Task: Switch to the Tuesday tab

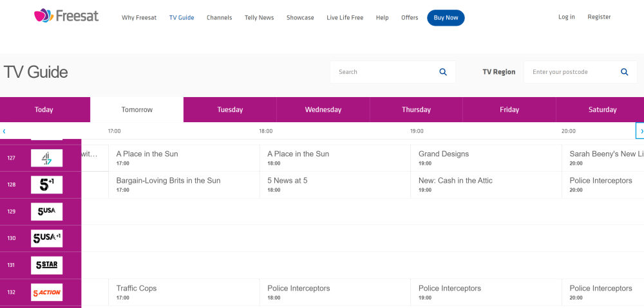Action: pos(230,109)
